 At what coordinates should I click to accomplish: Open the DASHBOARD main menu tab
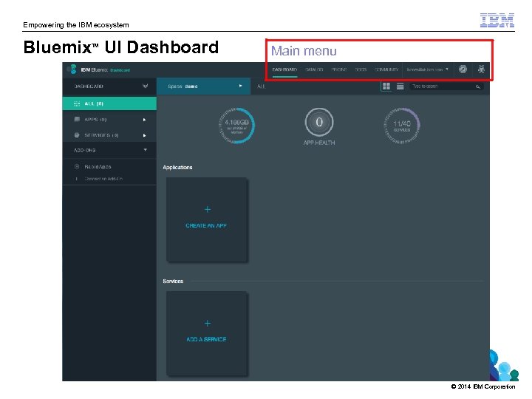pos(284,69)
